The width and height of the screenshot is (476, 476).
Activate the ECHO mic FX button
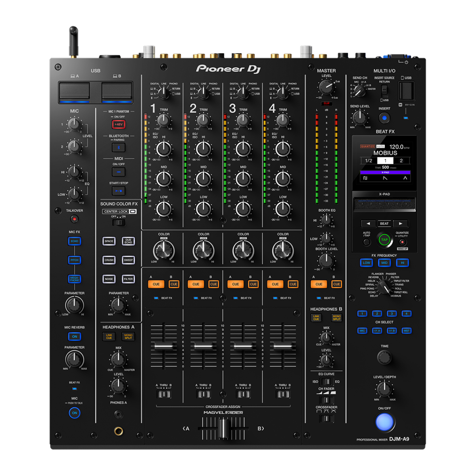75,241
